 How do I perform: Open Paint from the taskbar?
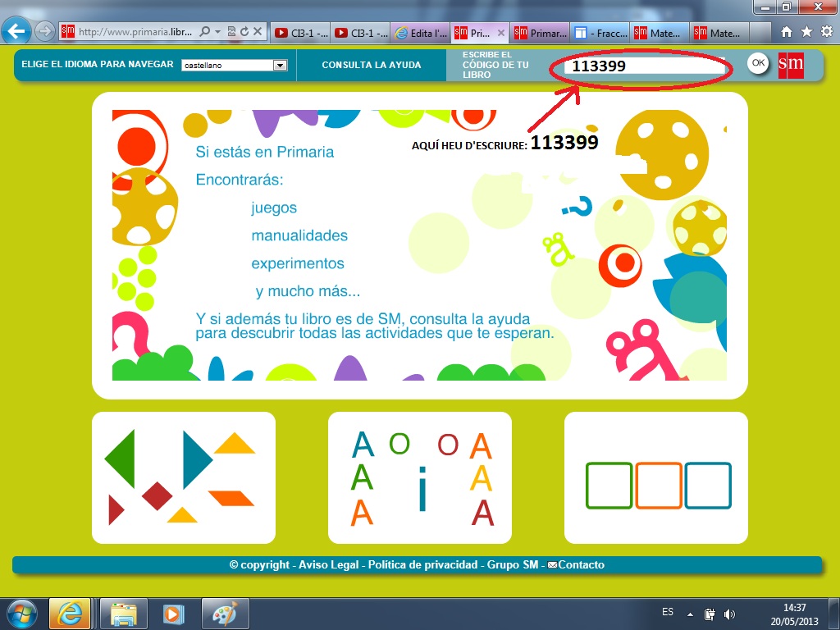click(223, 614)
